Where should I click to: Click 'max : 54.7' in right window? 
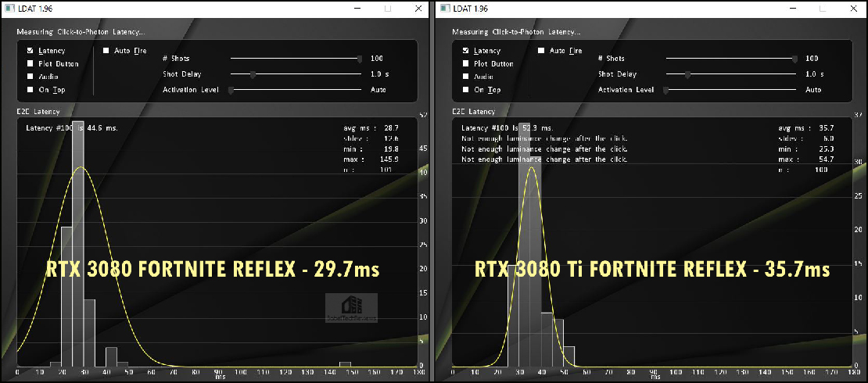coord(806,159)
